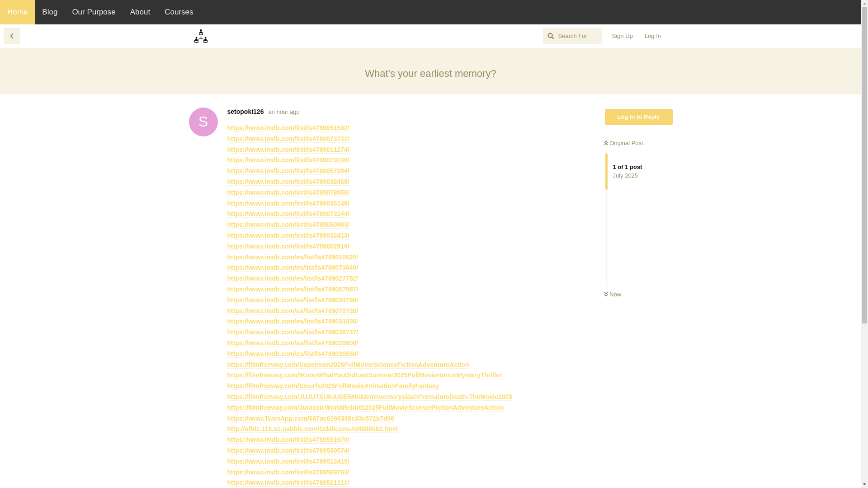Click the Sign Up button
The image size is (868, 488).
(x=623, y=36)
